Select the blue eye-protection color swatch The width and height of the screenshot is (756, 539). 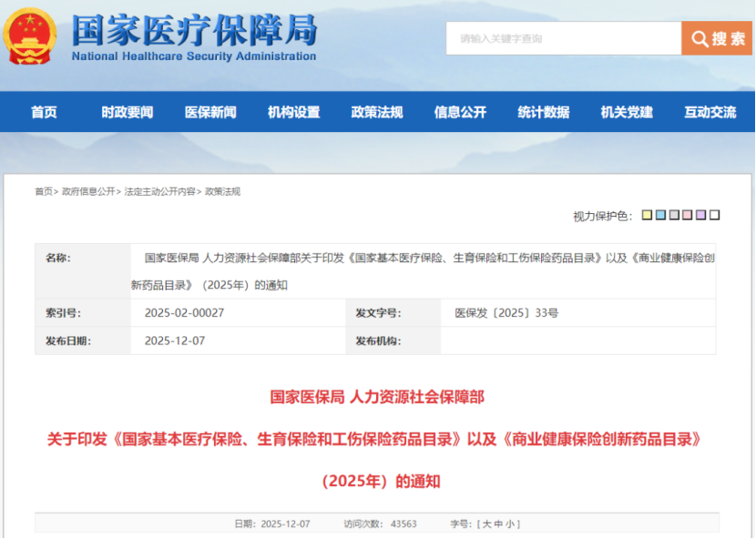point(660,215)
